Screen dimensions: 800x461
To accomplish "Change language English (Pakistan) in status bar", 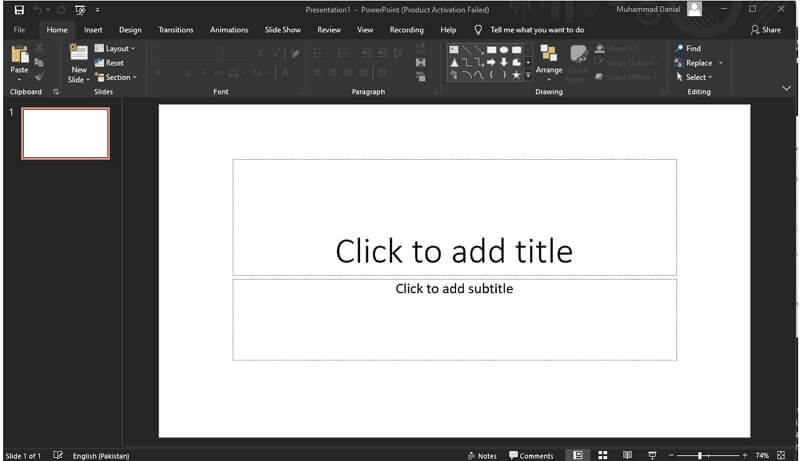I will pyautogui.click(x=101, y=456).
